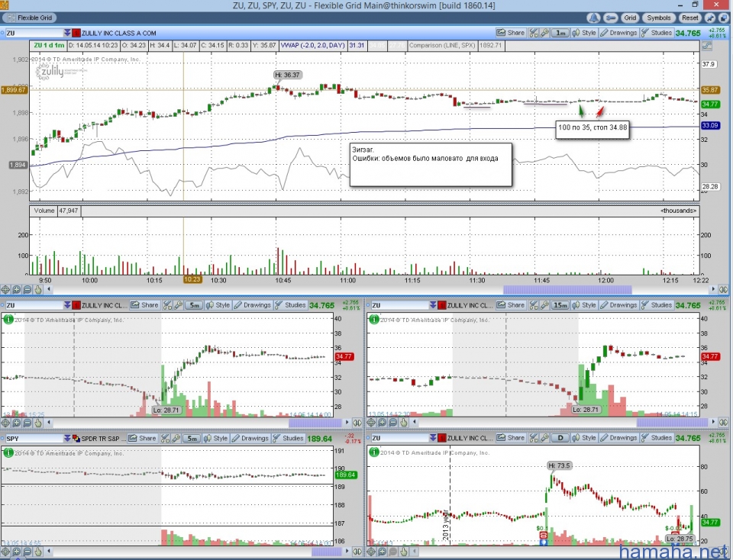Click the SPY symbol input field
Image resolution: width=733 pixels, height=560 pixels.
[x=34, y=438]
